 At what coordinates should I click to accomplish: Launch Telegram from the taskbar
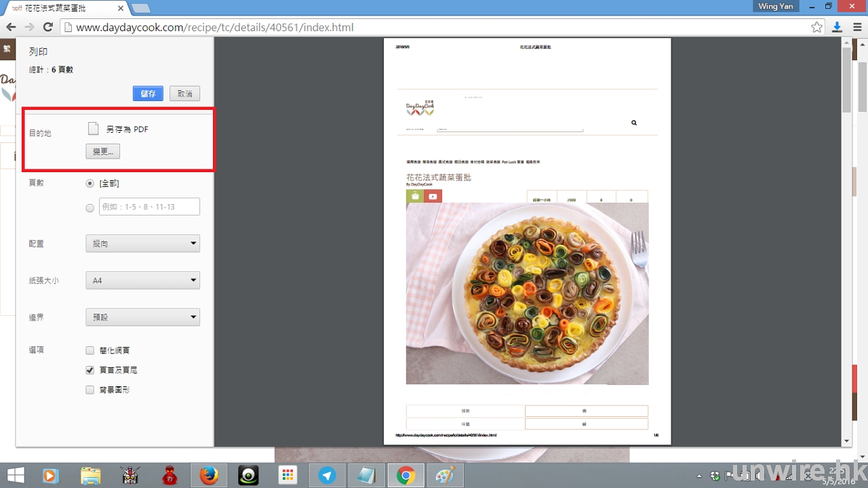(x=328, y=476)
